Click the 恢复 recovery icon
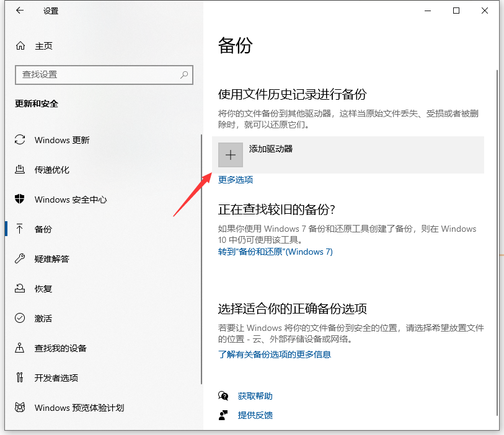 click(x=20, y=289)
